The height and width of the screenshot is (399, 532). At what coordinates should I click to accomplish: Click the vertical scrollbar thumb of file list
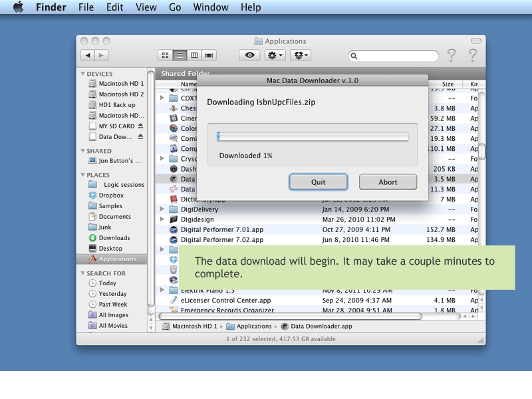[x=481, y=151]
